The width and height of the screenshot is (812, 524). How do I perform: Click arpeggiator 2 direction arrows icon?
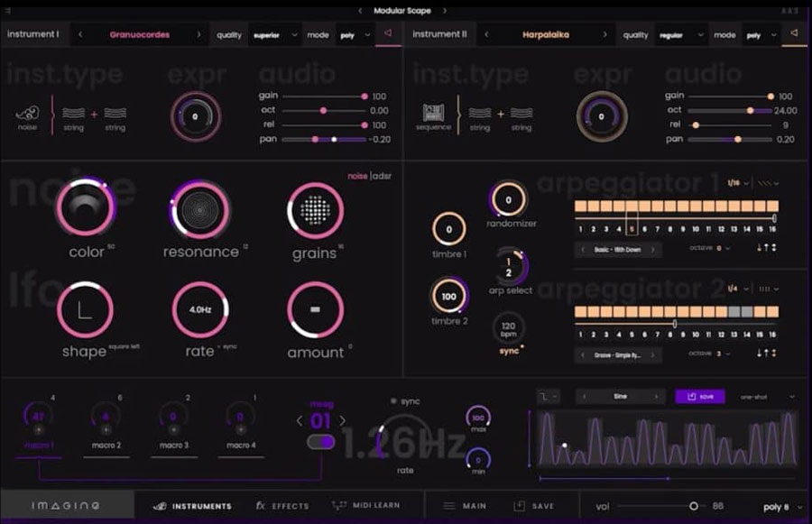[x=766, y=354]
